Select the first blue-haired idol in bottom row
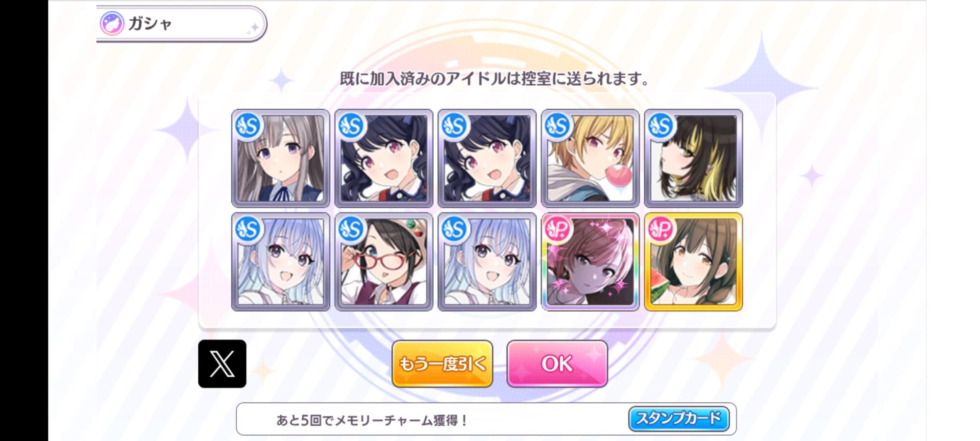 point(280,262)
